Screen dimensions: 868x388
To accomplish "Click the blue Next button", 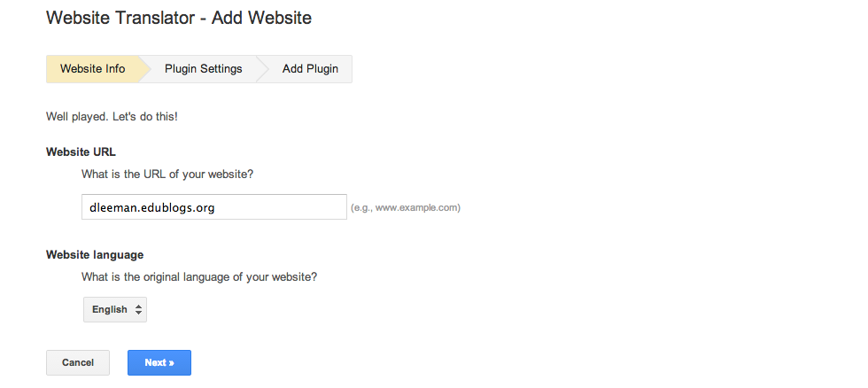I will [x=159, y=362].
